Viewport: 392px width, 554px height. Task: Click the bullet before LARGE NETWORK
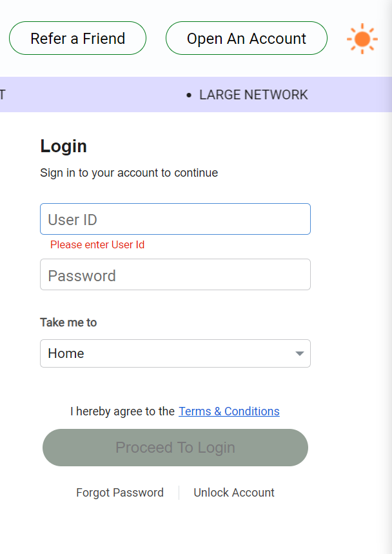coord(189,95)
